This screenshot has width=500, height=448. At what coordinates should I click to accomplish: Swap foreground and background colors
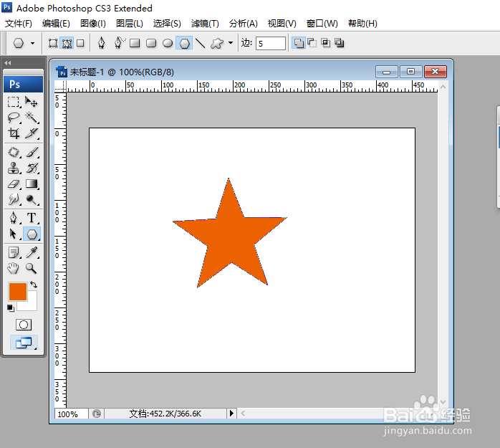click(34, 285)
